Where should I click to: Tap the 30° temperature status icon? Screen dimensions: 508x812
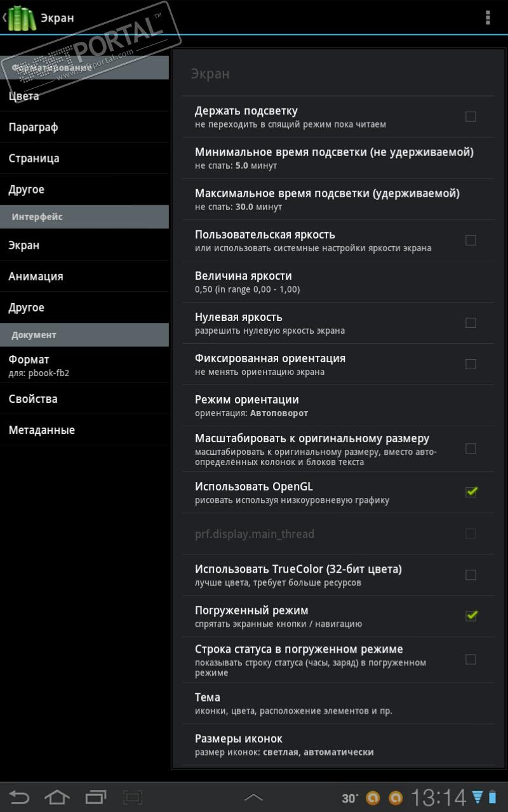350,798
